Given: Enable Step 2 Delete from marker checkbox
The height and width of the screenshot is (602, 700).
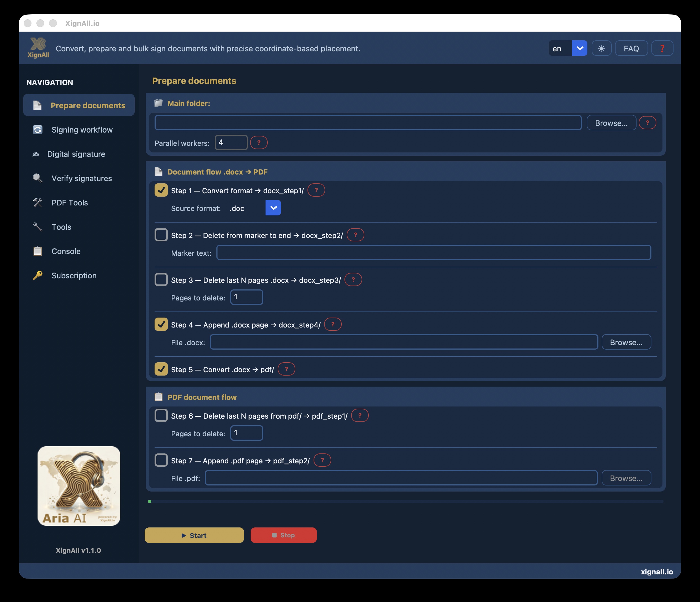Looking at the screenshot, I should click(x=161, y=235).
